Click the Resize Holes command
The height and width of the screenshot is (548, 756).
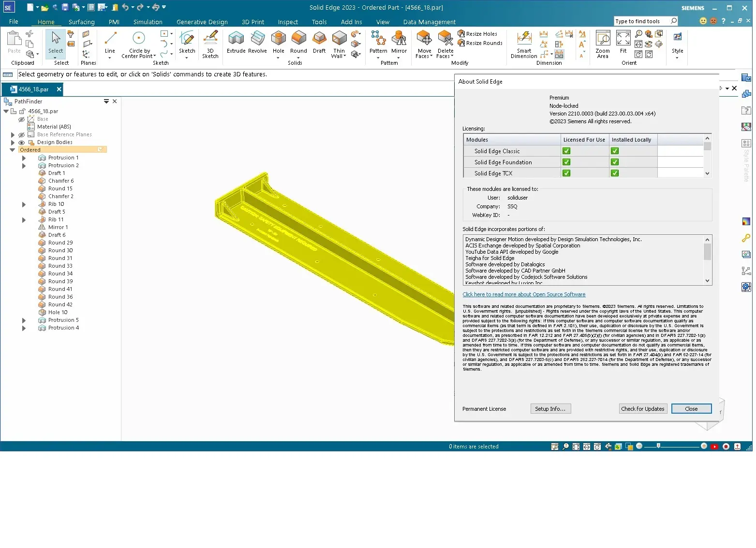477,34
